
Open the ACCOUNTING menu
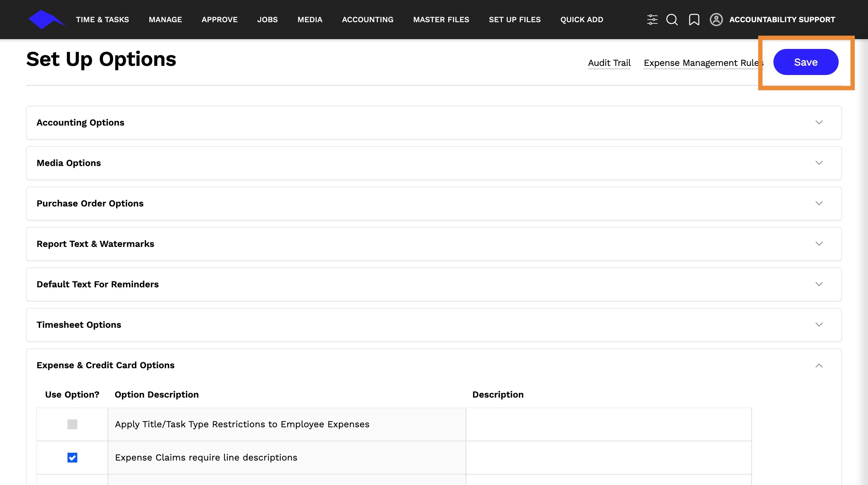[367, 20]
